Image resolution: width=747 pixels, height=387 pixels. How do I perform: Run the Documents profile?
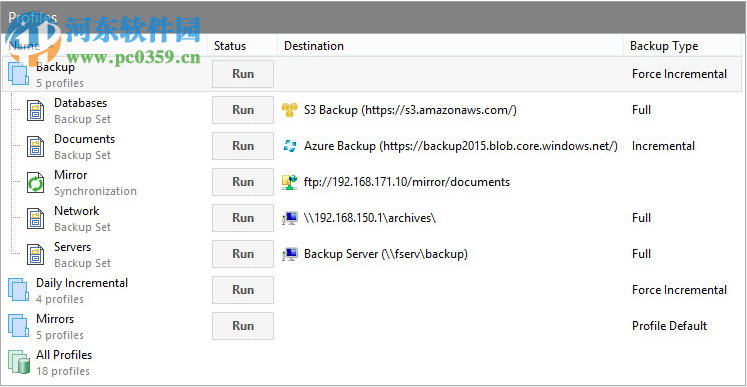243,146
